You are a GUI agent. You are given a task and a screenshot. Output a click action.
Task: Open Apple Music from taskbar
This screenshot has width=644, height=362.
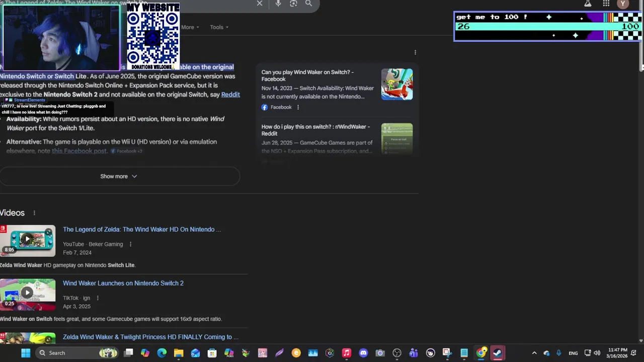click(346, 353)
